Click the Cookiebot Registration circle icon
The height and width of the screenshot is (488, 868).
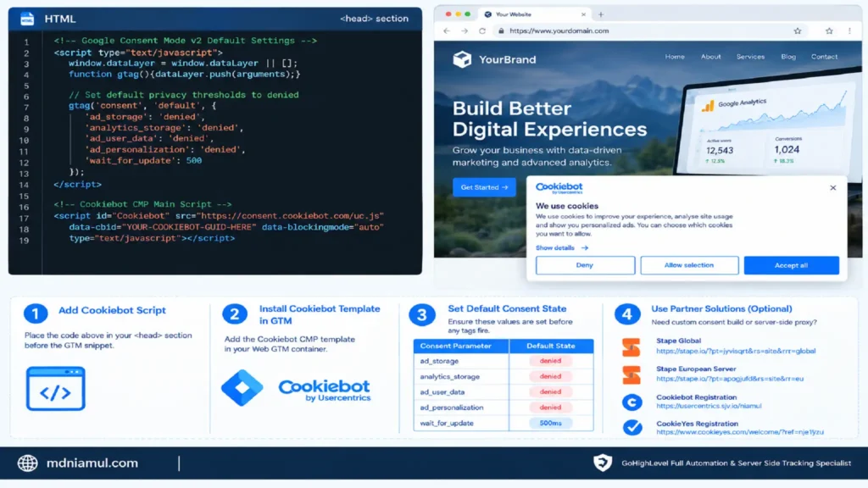pyautogui.click(x=632, y=402)
